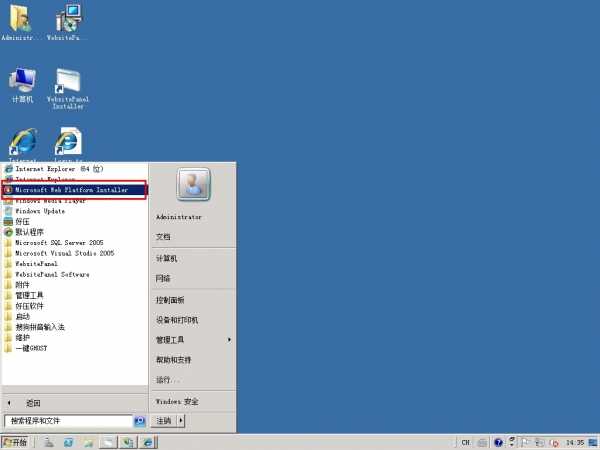The height and width of the screenshot is (450, 600).
Task: Open the WebsitePanel setup desktop icon at top
Action: (67, 22)
